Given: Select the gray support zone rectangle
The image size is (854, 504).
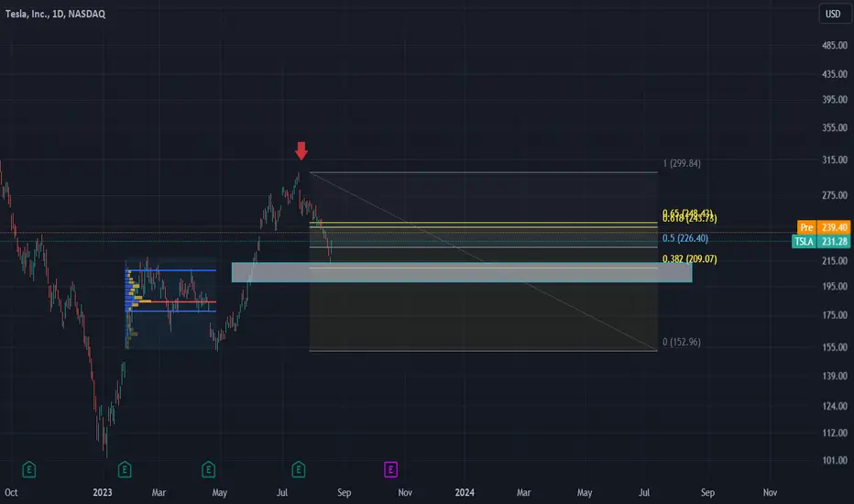Looking at the screenshot, I should click(x=462, y=272).
